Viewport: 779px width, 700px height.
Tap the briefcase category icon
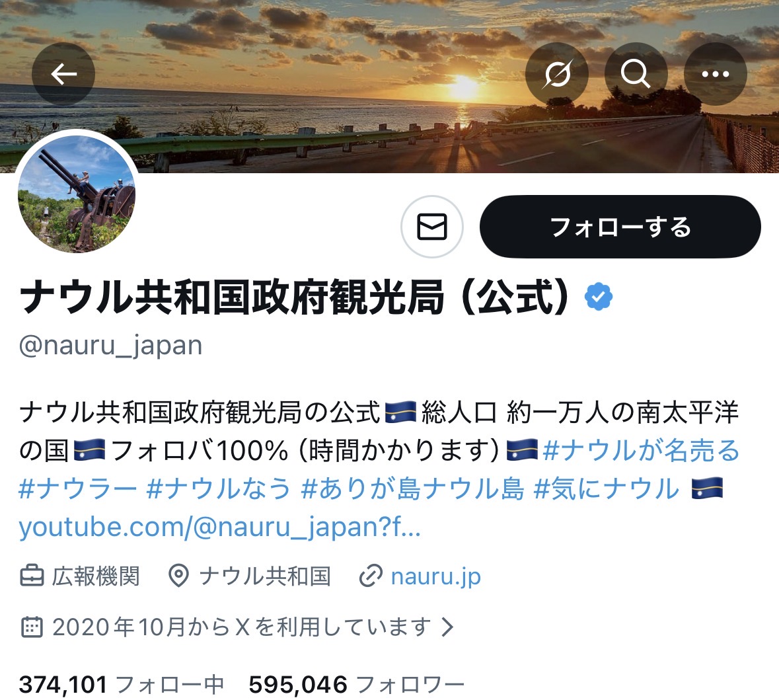[x=32, y=576]
